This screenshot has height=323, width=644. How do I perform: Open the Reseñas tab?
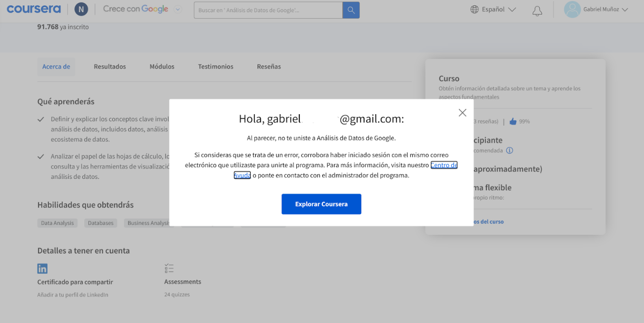[x=269, y=67]
